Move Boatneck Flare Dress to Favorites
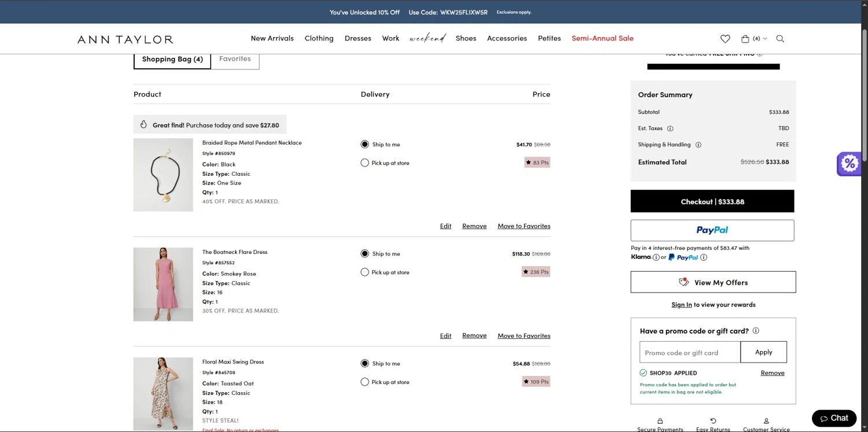 pos(524,335)
